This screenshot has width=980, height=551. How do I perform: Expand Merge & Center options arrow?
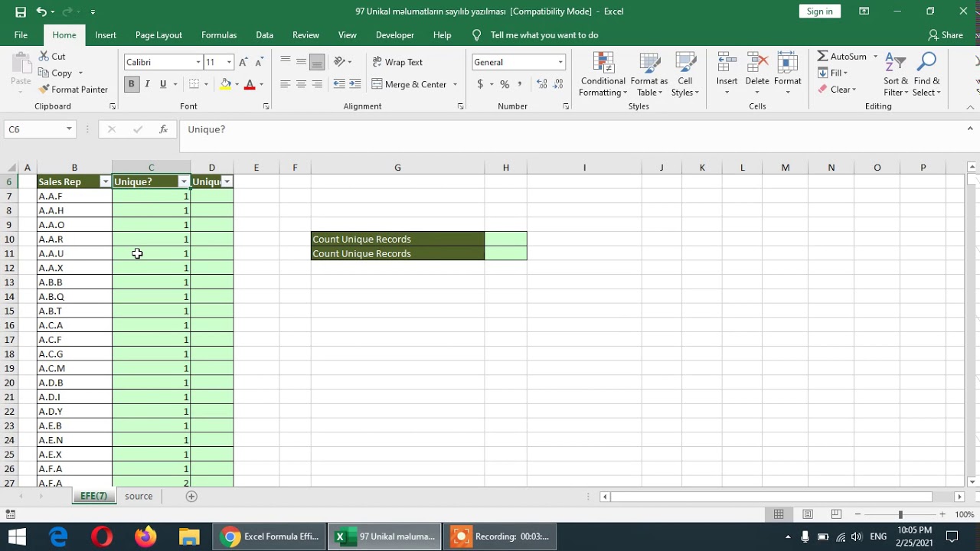[455, 84]
